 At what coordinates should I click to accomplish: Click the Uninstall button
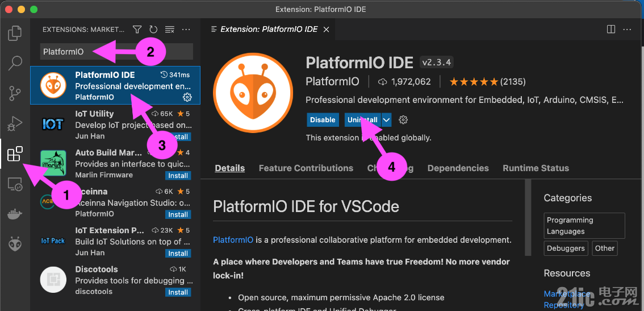pos(363,120)
